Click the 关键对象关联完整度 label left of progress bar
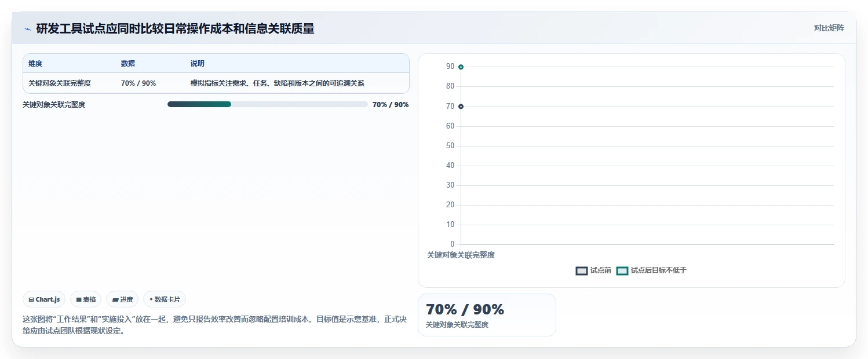Image resolution: width=868 pixels, height=359 pixels. point(54,105)
